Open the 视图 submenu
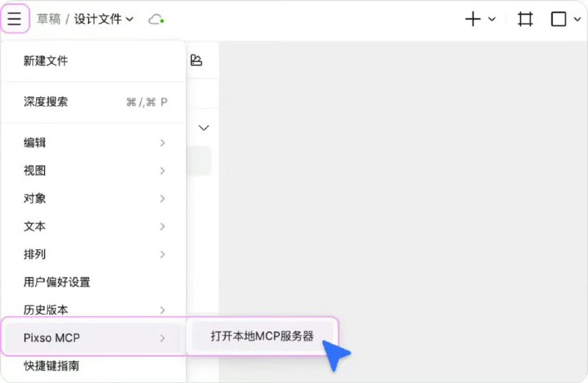The width and height of the screenshot is (588, 383). coord(93,171)
